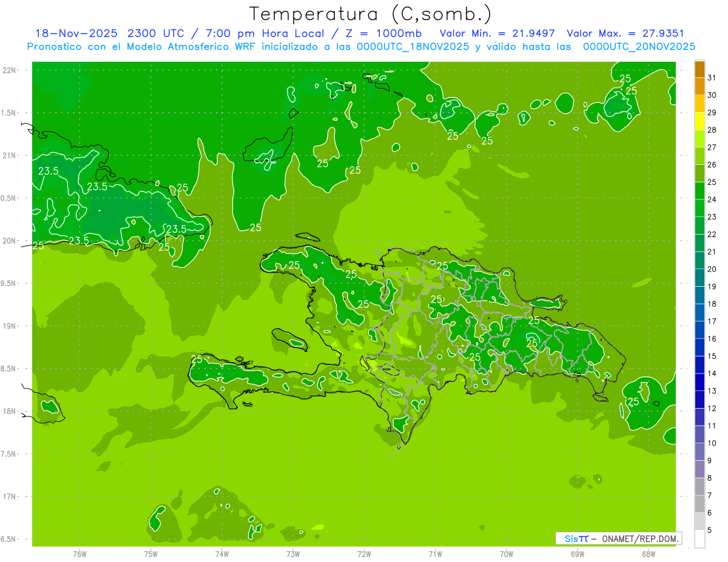Click the "74W" longitude axis label

coord(222,554)
